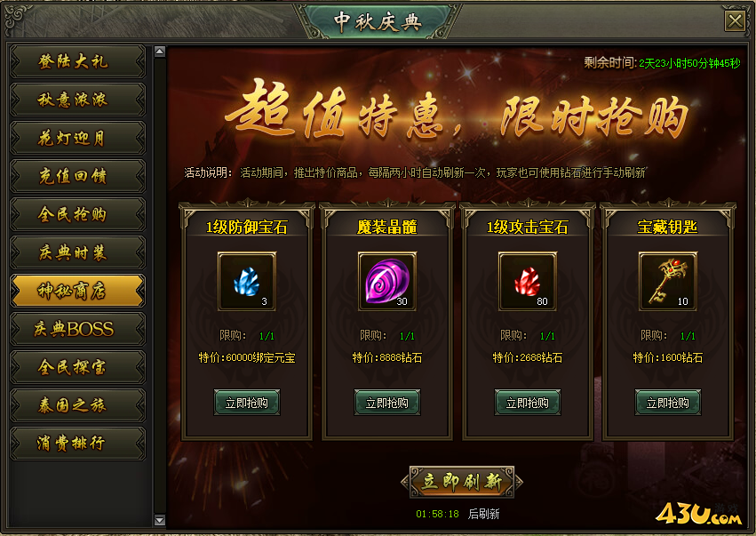Open the 花灯迎月 event tab
Image resolution: width=756 pixels, height=536 pixels.
(x=77, y=138)
